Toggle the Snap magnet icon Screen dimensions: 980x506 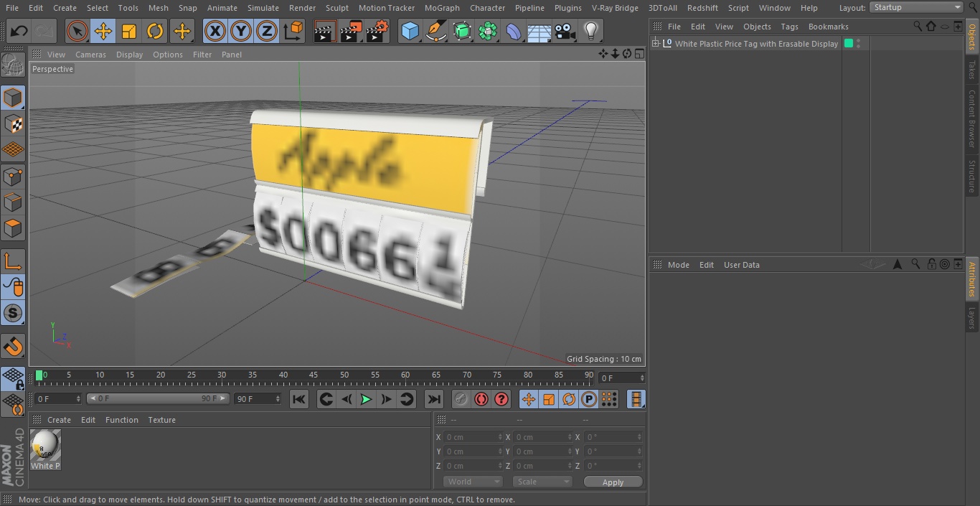coord(13,347)
